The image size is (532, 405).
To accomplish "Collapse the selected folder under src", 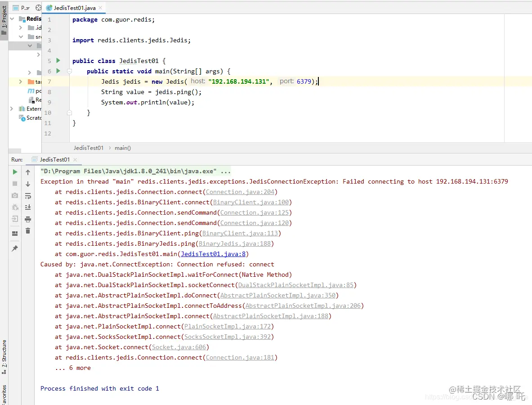I will pyautogui.click(x=30, y=45).
